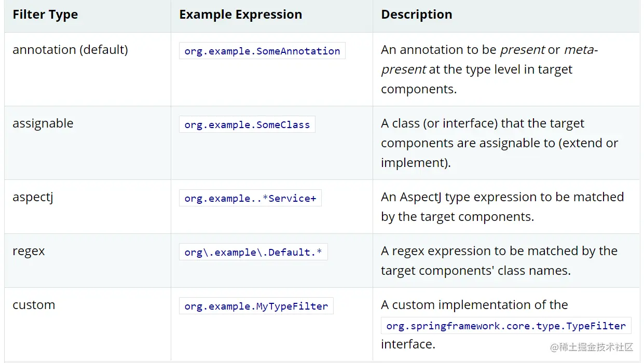This screenshot has height=363, width=644.
Task: Click the org.example.SomeAnnotation code snippet
Action: tap(262, 51)
